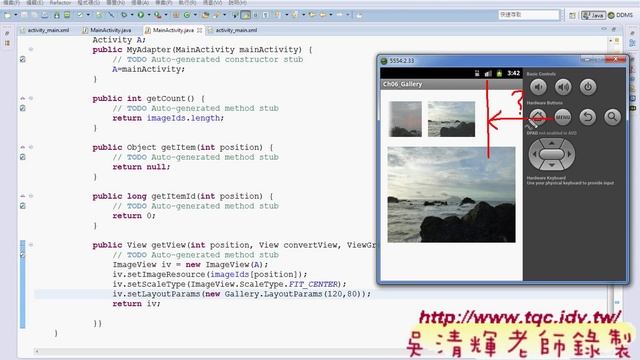Minimize the editor area
The image size is (640, 360).
coord(604,29)
